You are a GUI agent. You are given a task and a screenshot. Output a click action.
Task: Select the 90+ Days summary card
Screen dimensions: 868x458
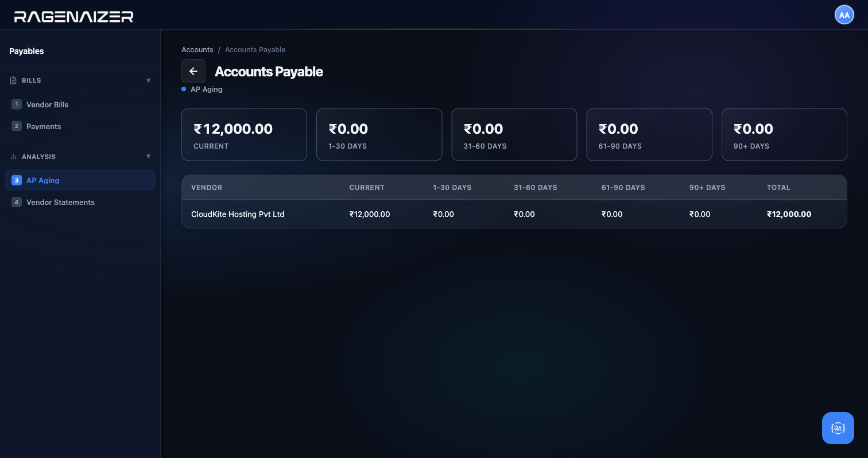(784, 134)
